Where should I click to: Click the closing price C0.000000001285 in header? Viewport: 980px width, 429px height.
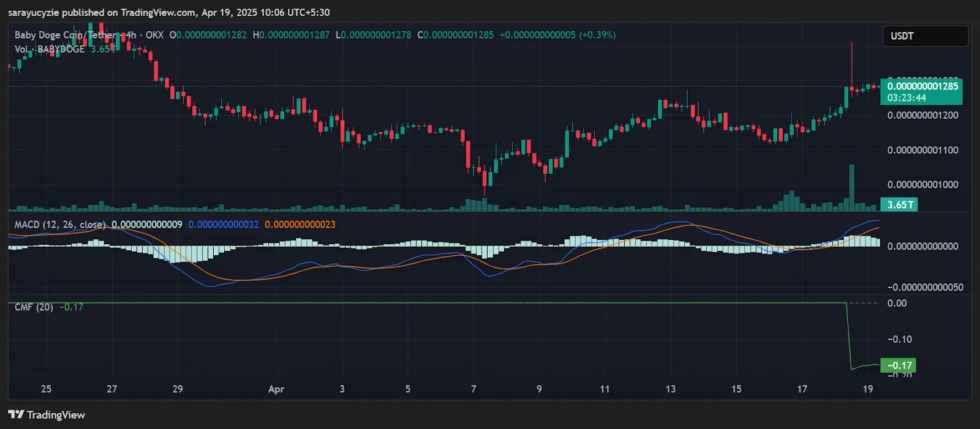pos(456,35)
